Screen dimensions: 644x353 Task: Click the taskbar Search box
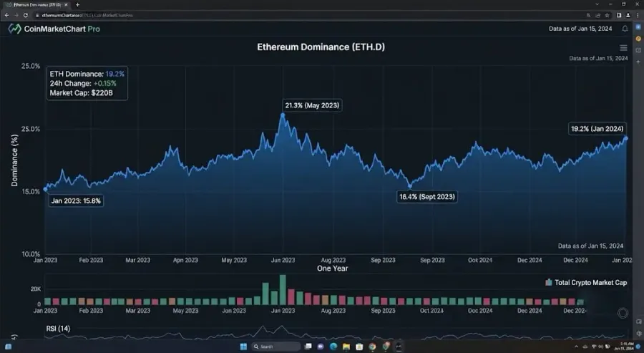point(275,347)
